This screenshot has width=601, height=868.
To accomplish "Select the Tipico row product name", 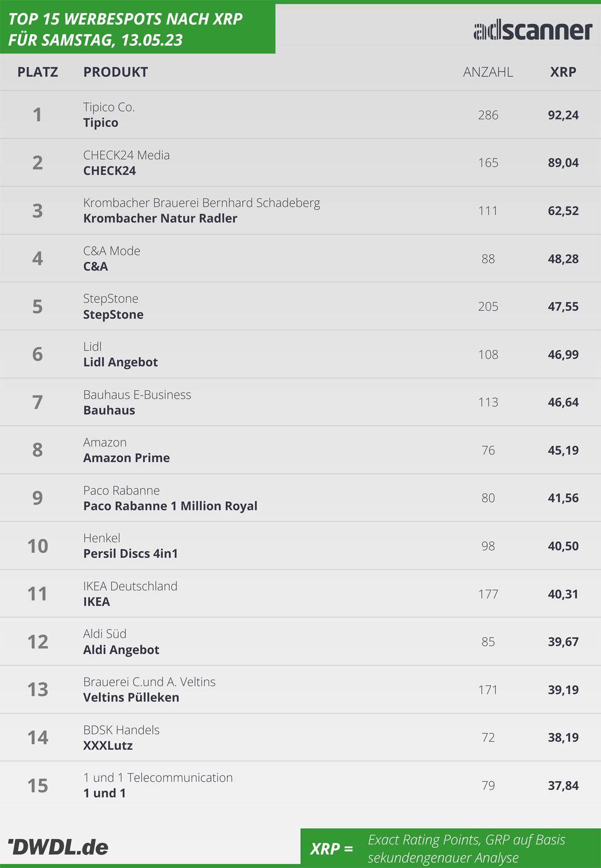I will 101,123.
